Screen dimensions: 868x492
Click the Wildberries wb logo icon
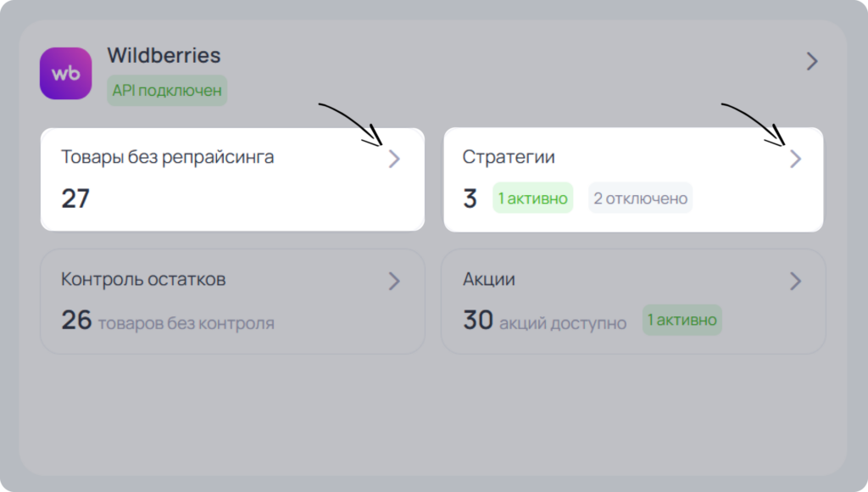pyautogui.click(x=66, y=73)
